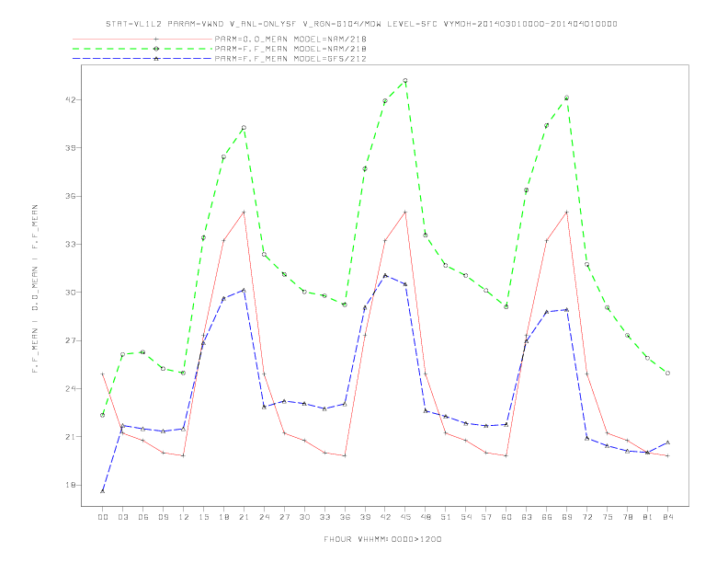Click y-axis tick label 18
The image size is (728, 563).
point(71,485)
